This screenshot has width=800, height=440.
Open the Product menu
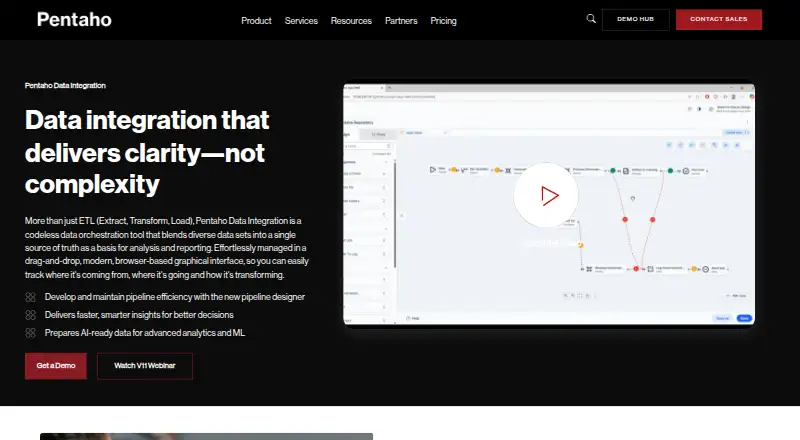click(256, 21)
